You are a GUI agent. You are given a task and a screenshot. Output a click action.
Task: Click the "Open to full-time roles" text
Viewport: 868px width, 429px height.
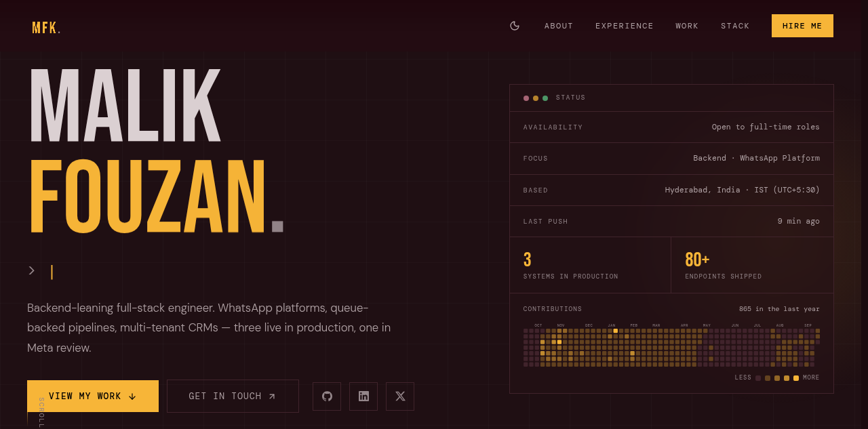coord(766,127)
